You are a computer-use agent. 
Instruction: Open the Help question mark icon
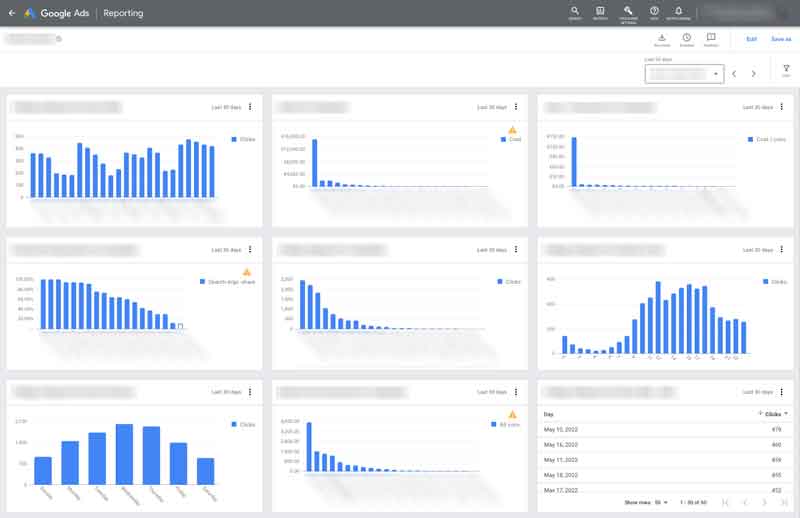coord(654,13)
